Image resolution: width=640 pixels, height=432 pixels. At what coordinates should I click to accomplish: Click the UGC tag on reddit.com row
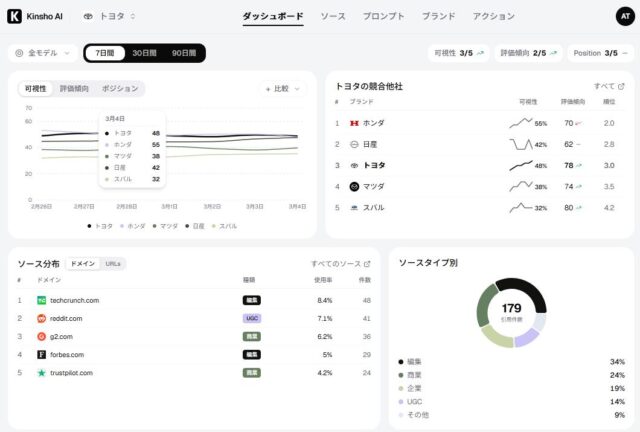click(x=252, y=318)
